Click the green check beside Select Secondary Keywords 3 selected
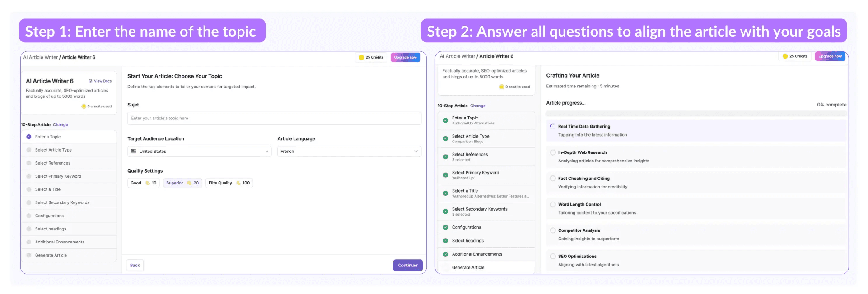868x294 pixels. point(446,211)
